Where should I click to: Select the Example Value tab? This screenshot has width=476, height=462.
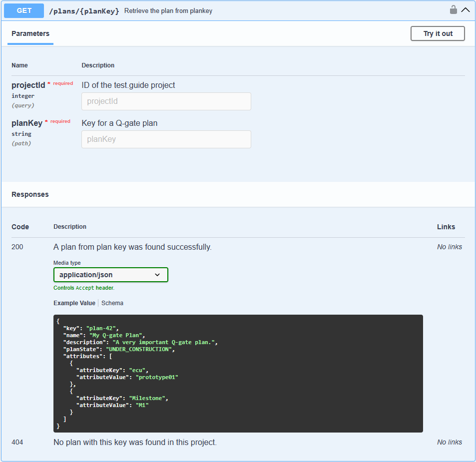[x=74, y=303]
